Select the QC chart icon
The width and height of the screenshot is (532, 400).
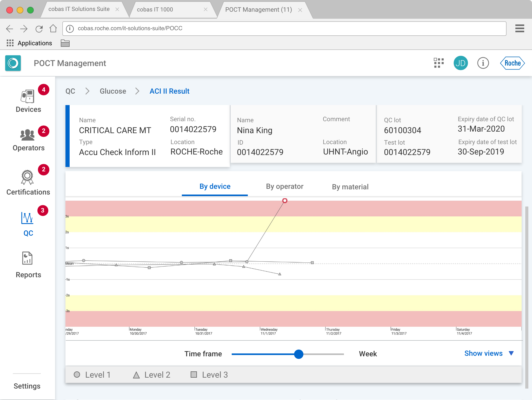pos(27,218)
